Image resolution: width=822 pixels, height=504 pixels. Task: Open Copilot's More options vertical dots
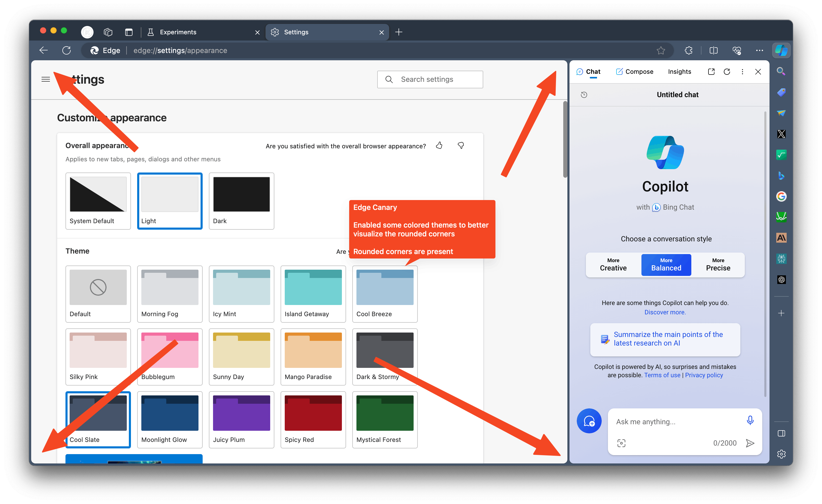[742, 72]
